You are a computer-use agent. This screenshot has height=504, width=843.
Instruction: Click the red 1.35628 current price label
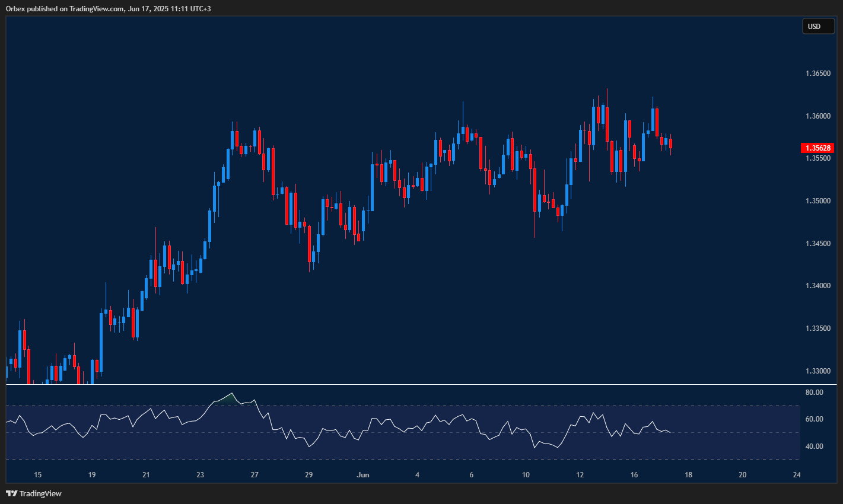(817, 148)
